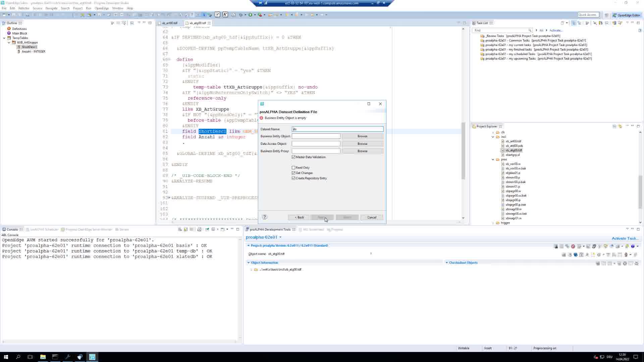Viewport: 644px width, 362px height.
Task: Open Windows taskbar search
Action: click(18, 357)
